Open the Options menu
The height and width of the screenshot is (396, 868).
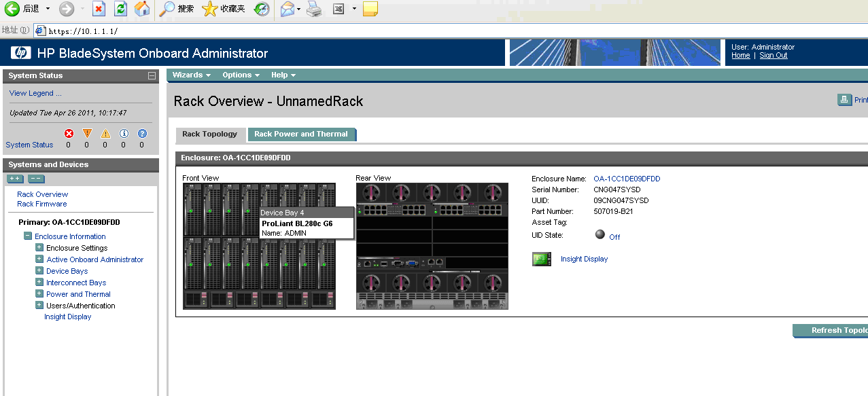click(241, 75)
